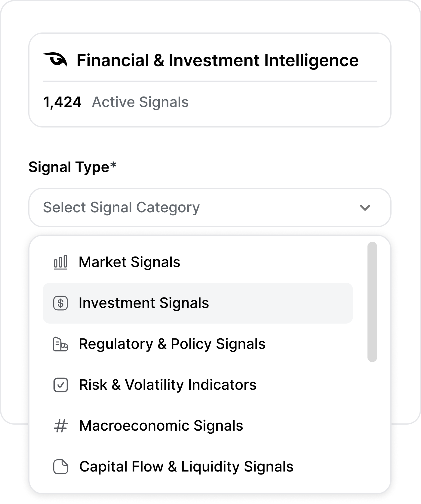Screen dimensions: 421x504
Task: Click the building icon beside Regulatory & Policy
Action: 60,344
